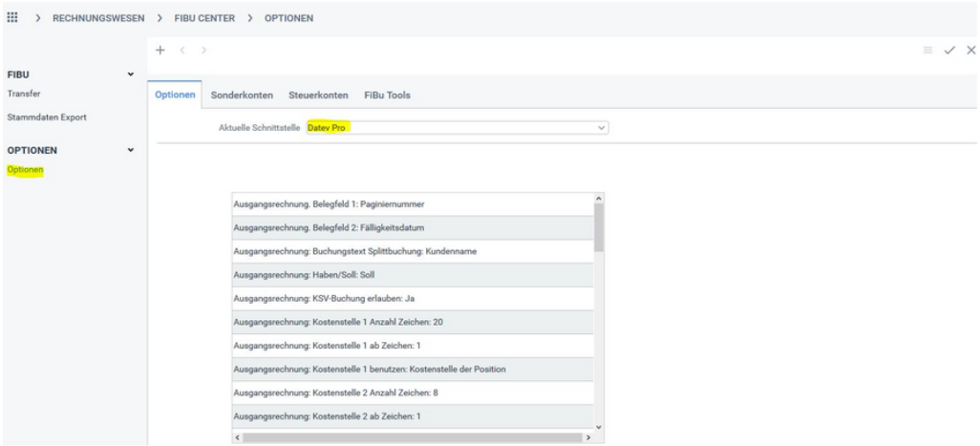The image size is (980, 446).
Task: Open the app grid menu icon
Action: pos(12,17)
